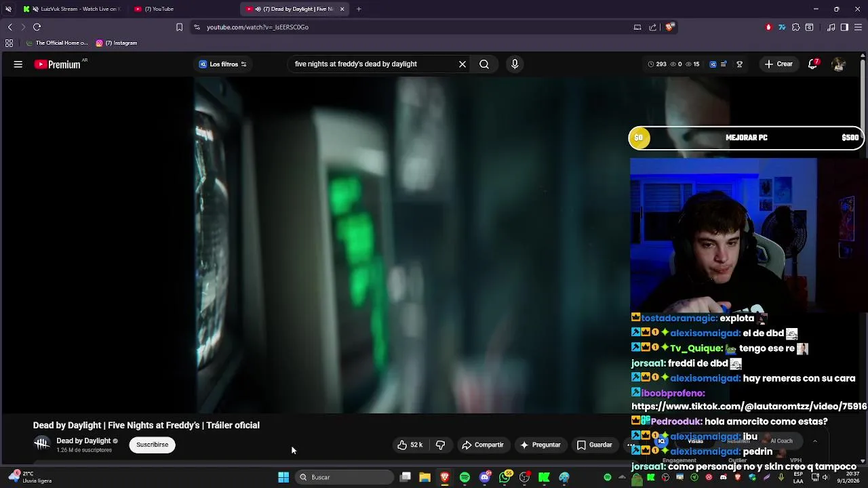Open Los filtros dropdown

tap(222, 64)
